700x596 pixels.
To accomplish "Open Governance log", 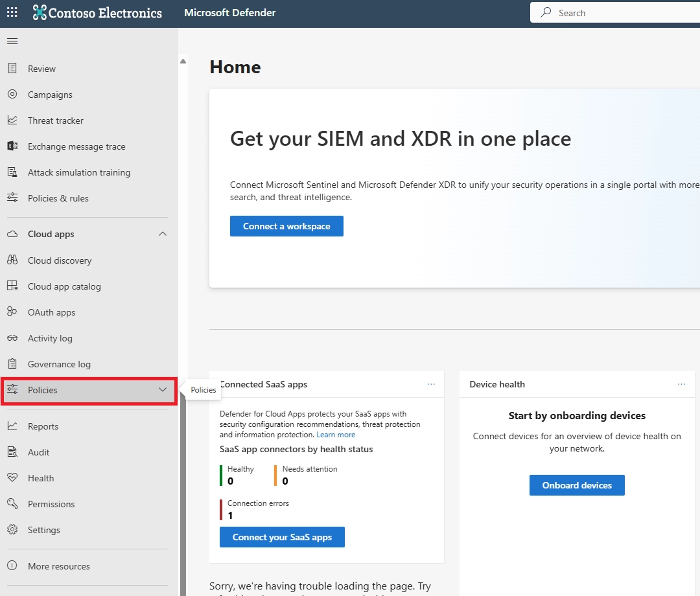I will click(60, 364).
